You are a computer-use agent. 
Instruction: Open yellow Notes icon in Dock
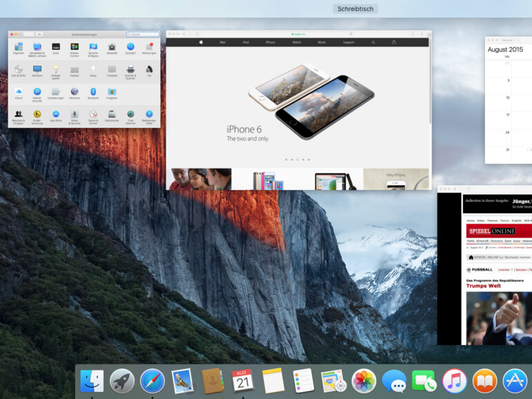[x=273, y=381]
